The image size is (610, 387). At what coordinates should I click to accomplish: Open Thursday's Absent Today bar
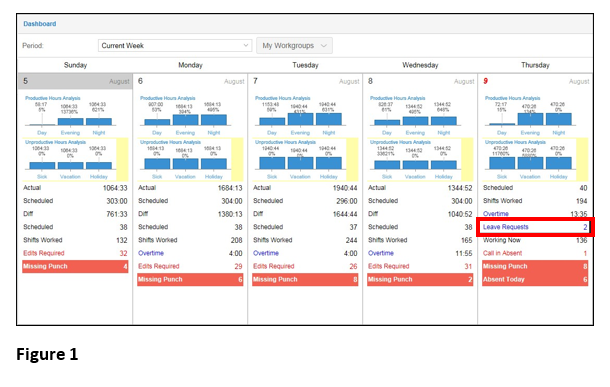coord(535,280)
